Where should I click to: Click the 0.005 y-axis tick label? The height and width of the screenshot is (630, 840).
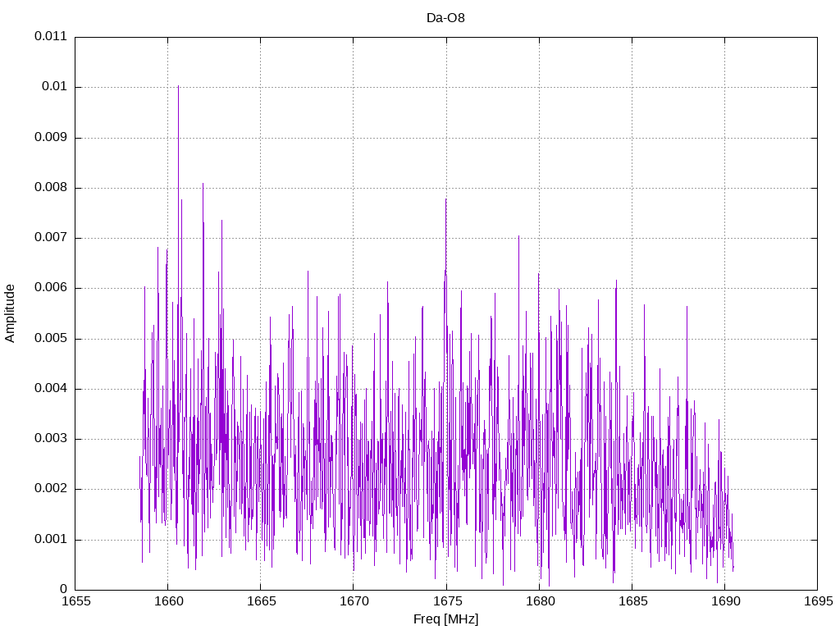[x=51, y=339]
